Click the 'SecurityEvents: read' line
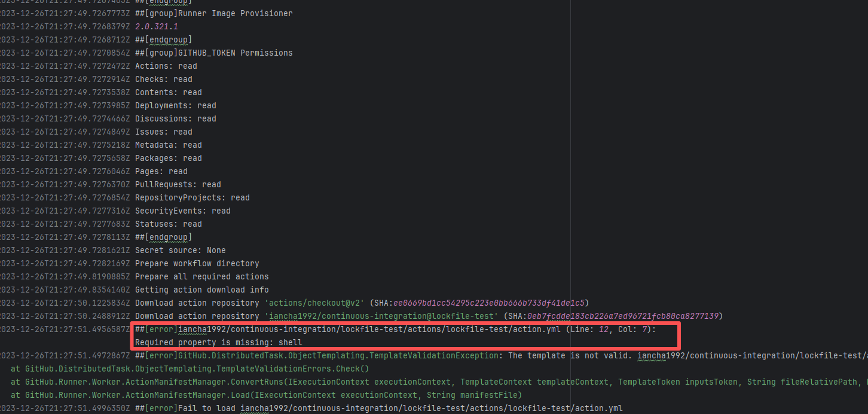 pyautogui.click(x=182, y=211)
